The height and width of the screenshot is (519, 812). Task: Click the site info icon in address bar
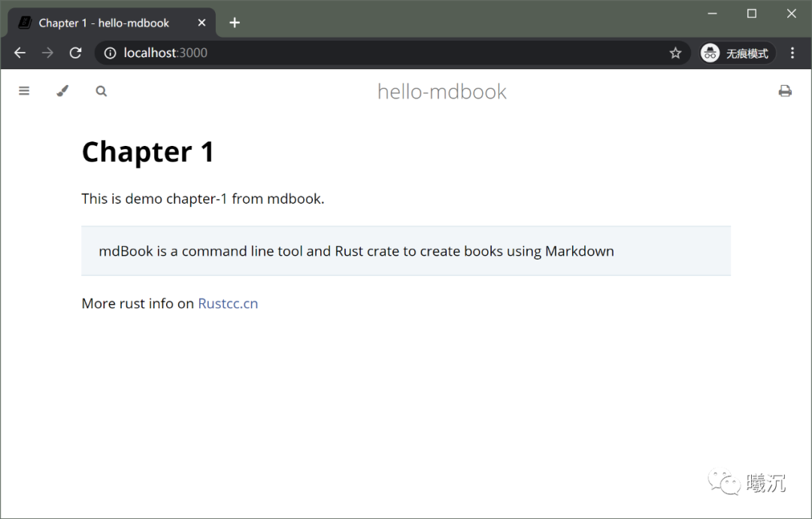(111, 53)
